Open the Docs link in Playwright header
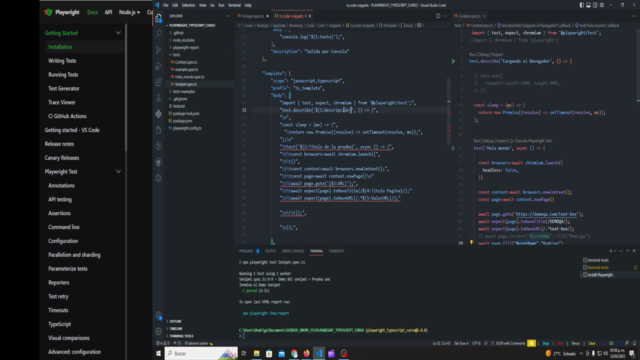640x360 pixels. coord(92,12)
